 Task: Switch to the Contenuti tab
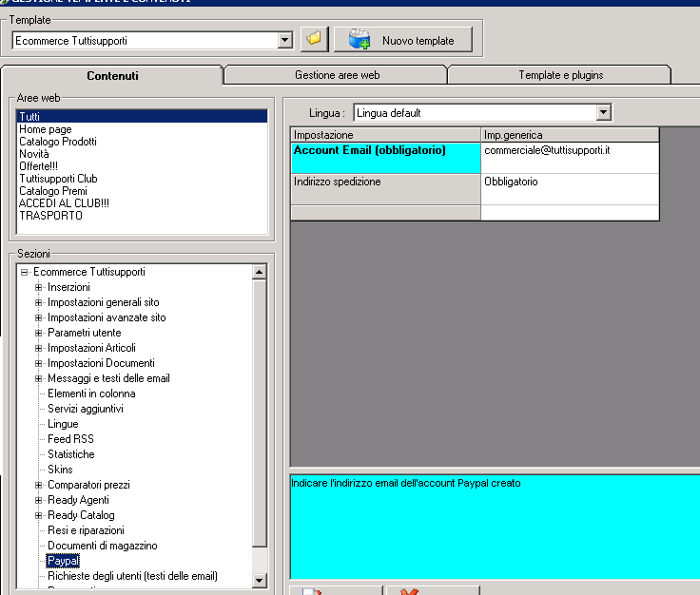pyautogui.click(x=112, y=76)
